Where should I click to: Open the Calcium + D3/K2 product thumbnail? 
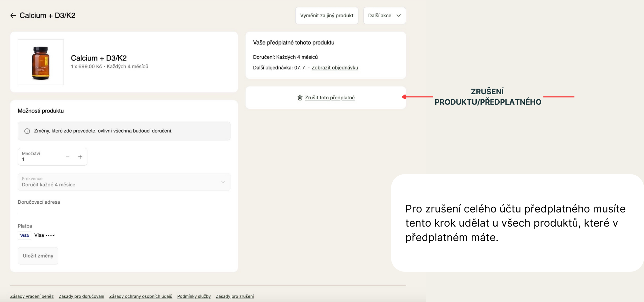point(41,62)
